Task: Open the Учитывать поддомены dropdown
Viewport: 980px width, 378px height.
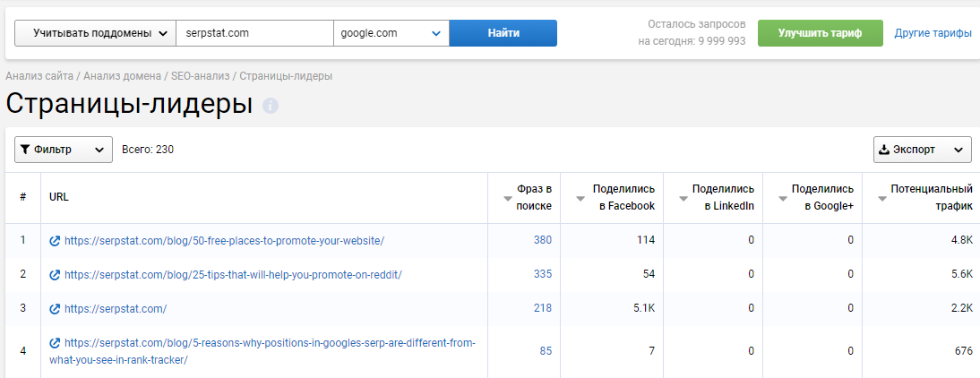Action: [x=95, y=33]
